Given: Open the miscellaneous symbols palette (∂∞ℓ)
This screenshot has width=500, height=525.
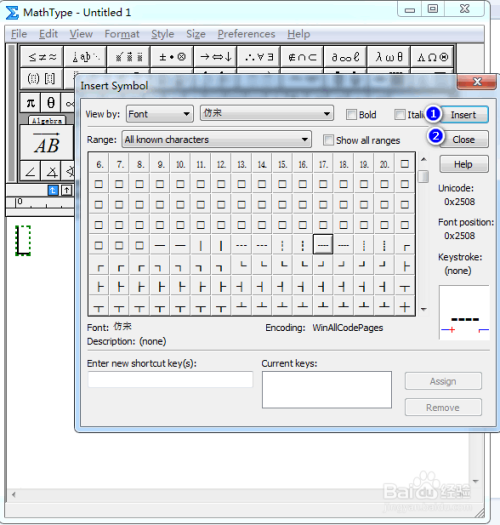Looking at the screenshot, I should pyautogui.click(x=345, y=57).
